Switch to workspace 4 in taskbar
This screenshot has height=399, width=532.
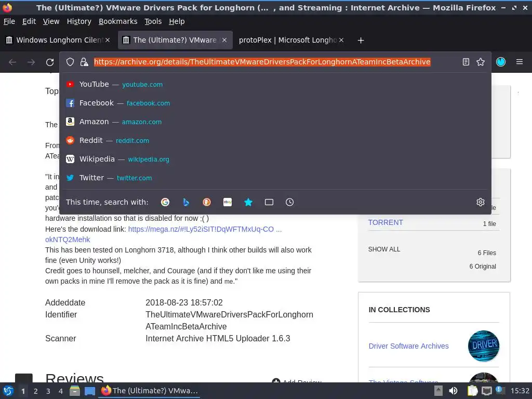[x=61, y=391]
